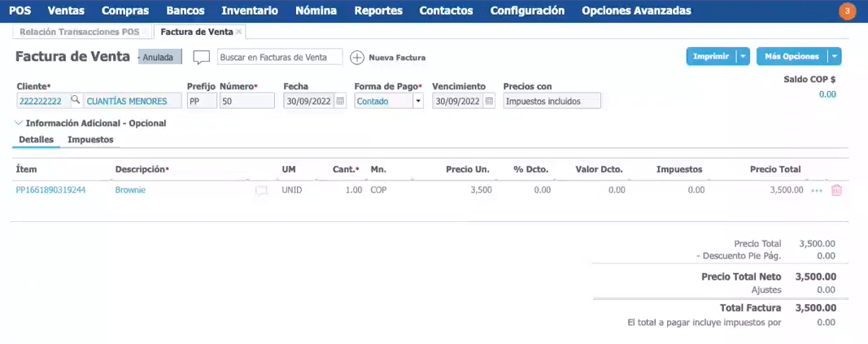The width and height of the screenshot is (868, 344).
Task: Expand the Imprimir dropdown arrow
Action: point(743,56)
